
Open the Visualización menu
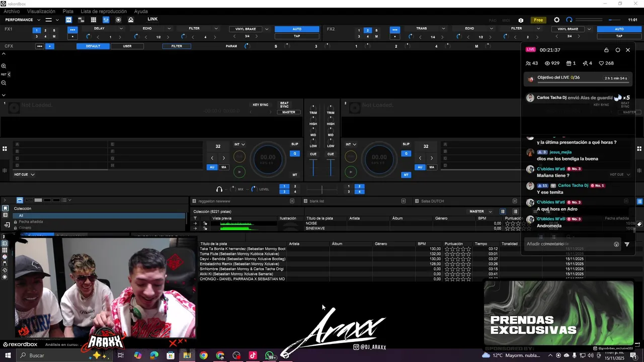pyautogui.click(x=41, y=12)
